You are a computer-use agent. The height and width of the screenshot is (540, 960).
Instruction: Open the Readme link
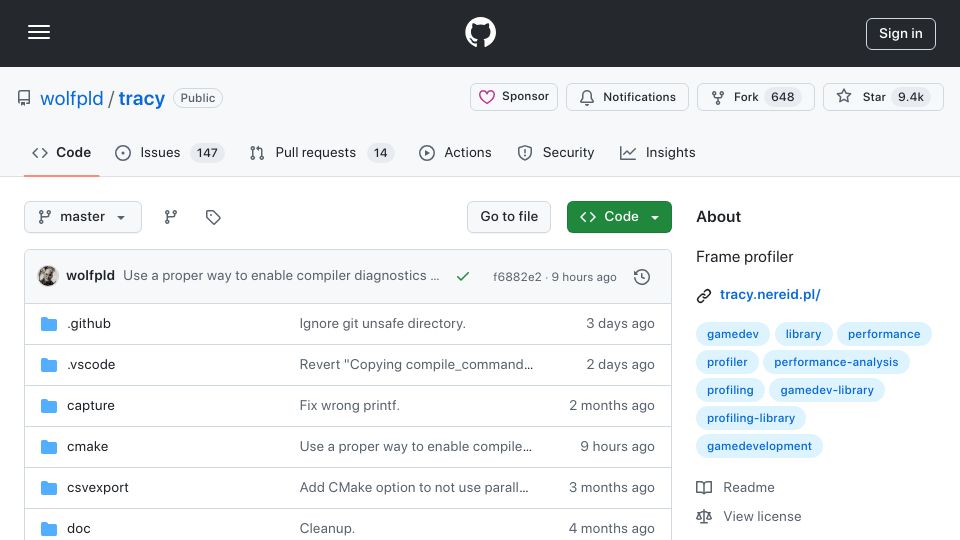(x=735, y=487)
